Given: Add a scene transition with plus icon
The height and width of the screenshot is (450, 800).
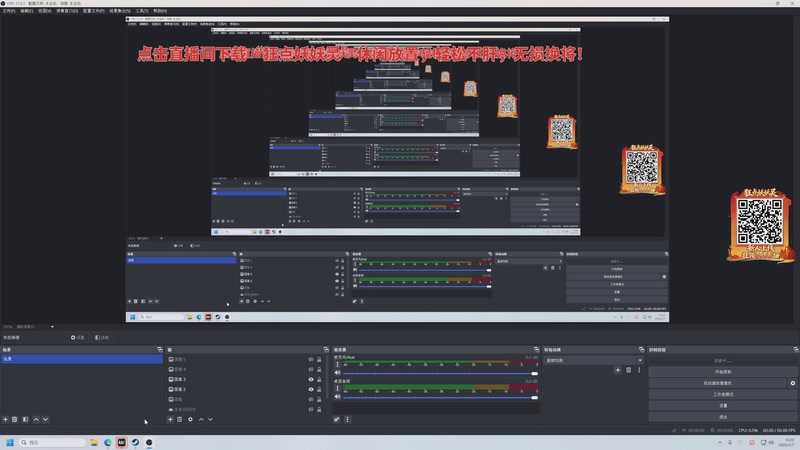Looking at the screenshot, I should (x=618, y=370).
